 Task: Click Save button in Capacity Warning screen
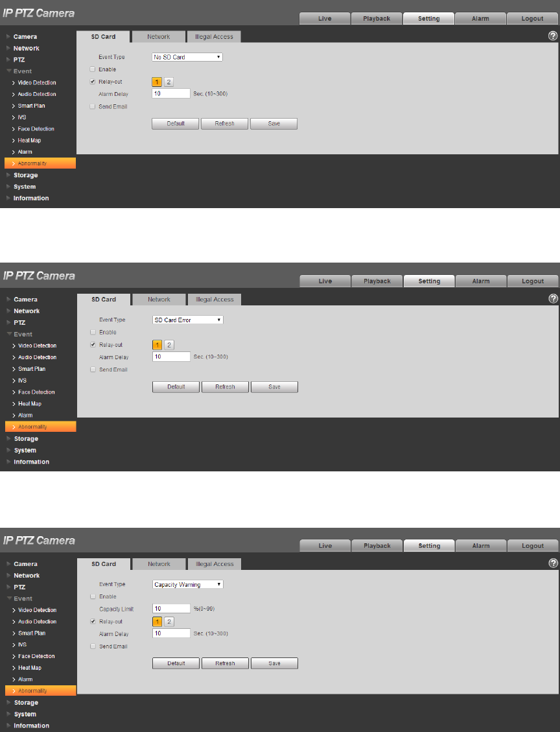pos(274,663)
